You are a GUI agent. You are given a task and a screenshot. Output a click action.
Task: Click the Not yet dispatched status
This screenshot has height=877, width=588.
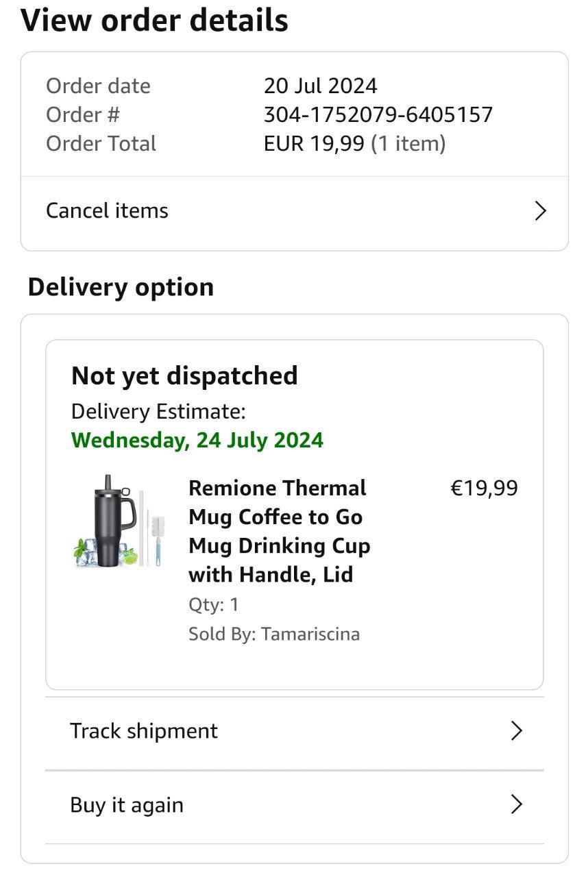pos(184,376)
